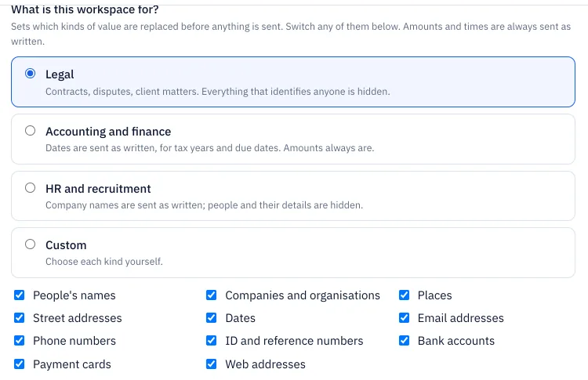Toggle the Bank accounts checkbox

tap(404, 340)
